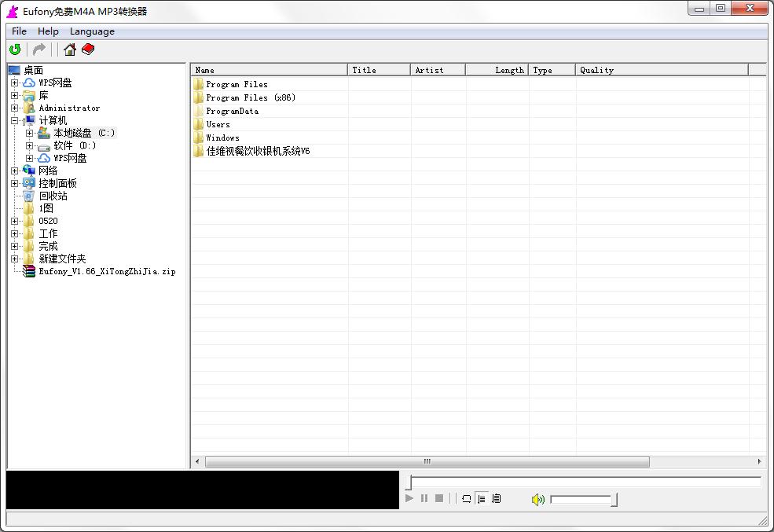Click the play button in player controls

[x=409, y=498]
